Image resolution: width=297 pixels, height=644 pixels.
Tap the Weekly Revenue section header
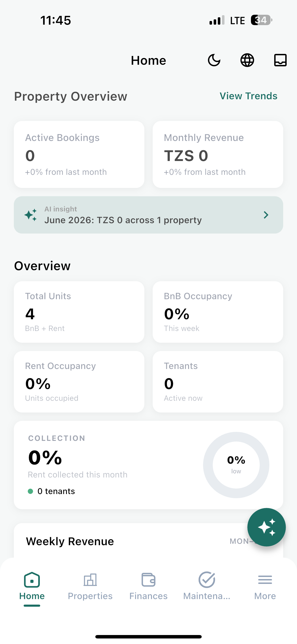click(x=70, y=541)
